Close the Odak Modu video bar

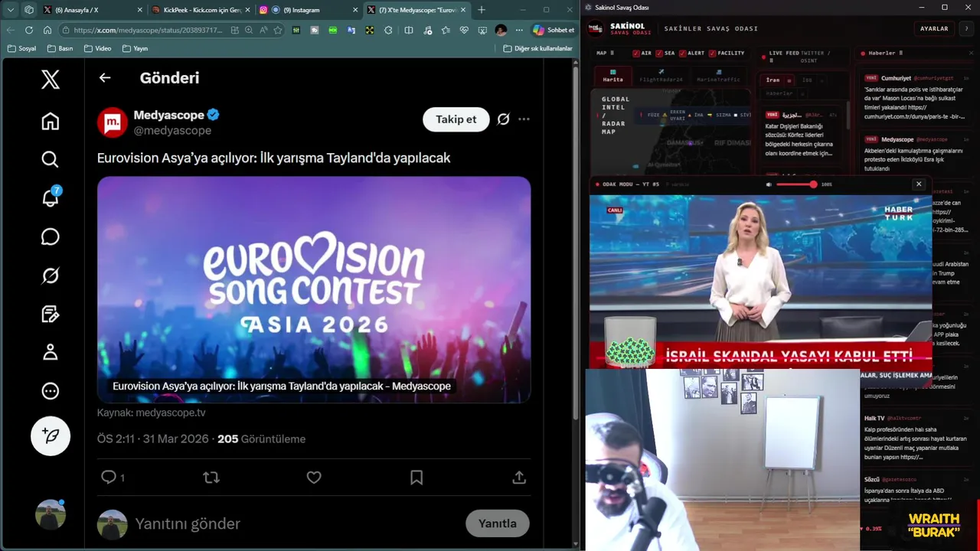(919, 184)
